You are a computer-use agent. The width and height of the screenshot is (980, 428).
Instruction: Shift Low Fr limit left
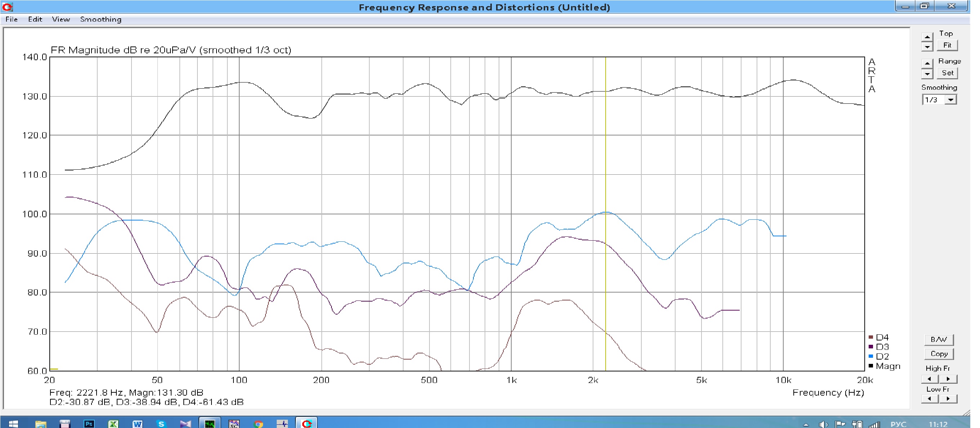pyautogui.click(x=930, y=399)
